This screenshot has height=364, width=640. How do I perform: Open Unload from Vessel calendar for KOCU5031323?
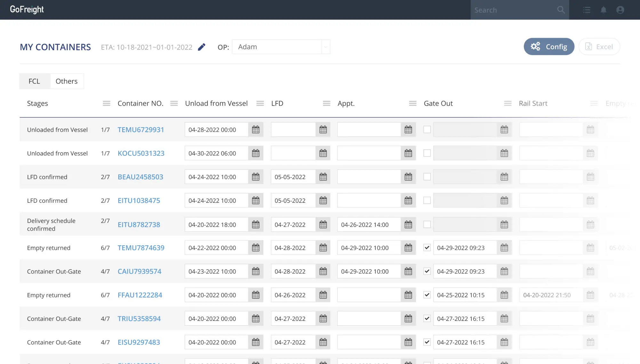point(255,153)
